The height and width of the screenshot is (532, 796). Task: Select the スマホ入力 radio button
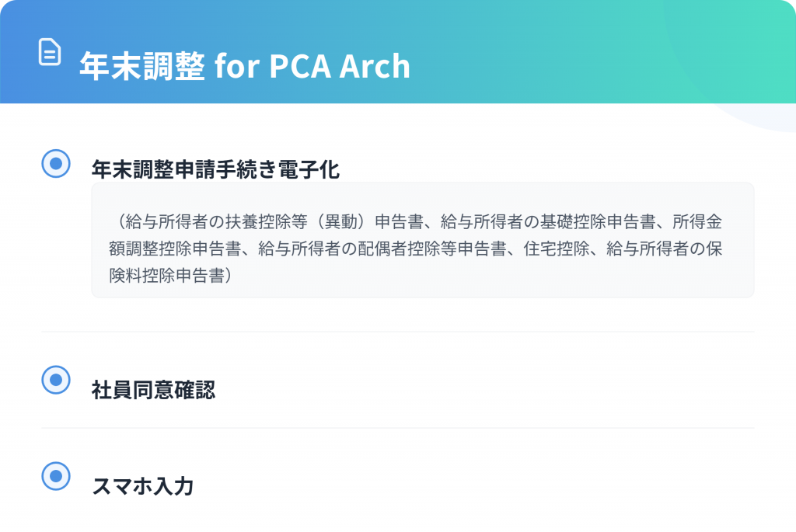pos(55,476)
